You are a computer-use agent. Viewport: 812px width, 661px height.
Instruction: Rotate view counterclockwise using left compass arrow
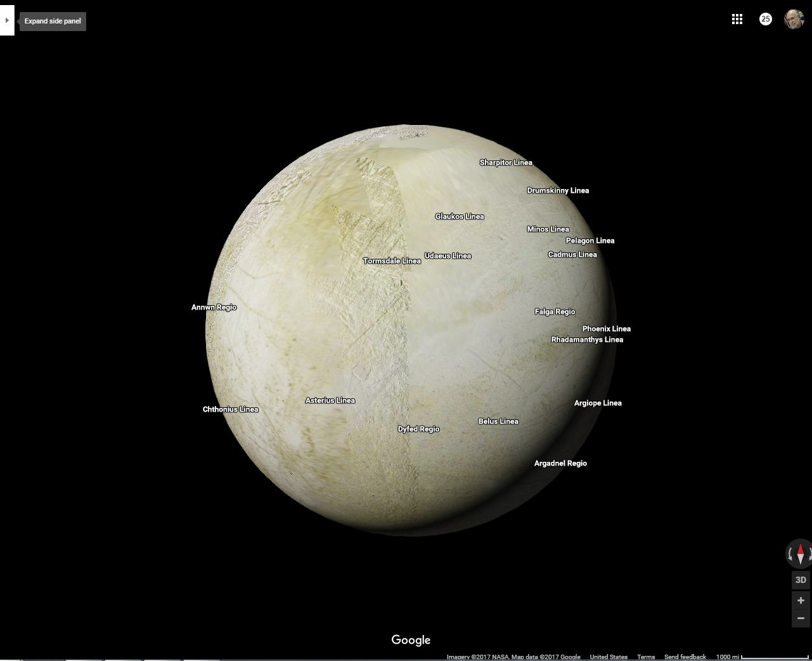click(x=790, y=554)
